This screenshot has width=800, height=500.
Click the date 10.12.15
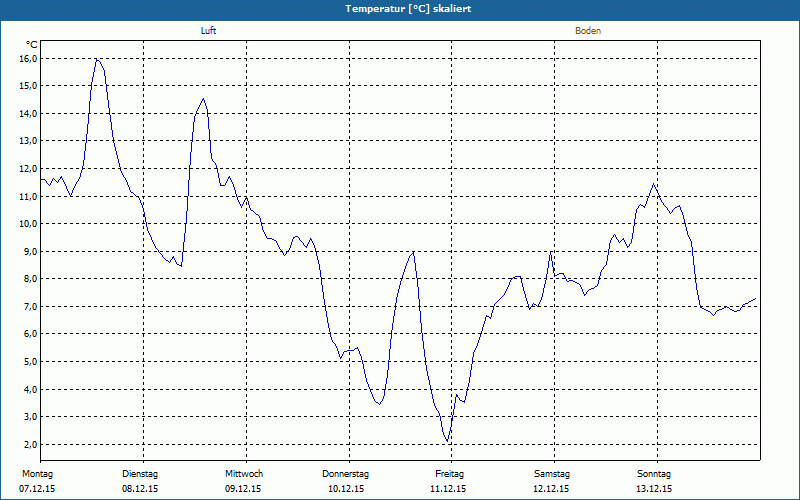[346, 489]
